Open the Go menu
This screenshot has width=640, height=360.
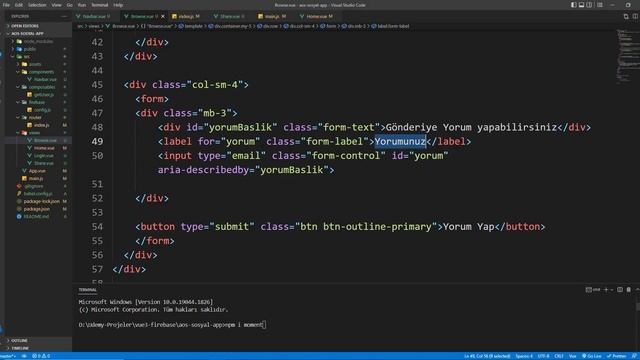(69, 5)
